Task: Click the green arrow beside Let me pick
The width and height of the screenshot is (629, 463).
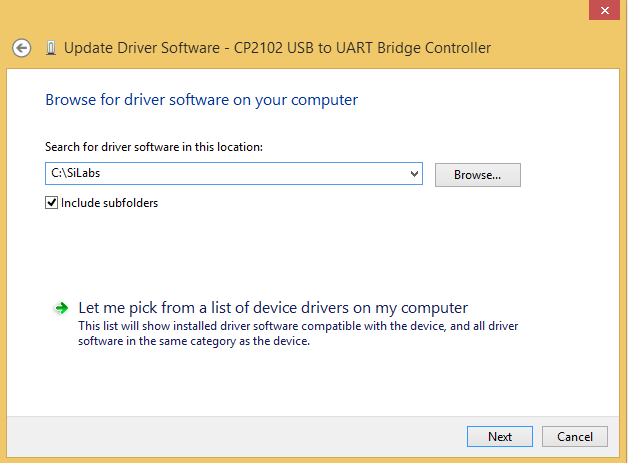Action: coord(61,308)
